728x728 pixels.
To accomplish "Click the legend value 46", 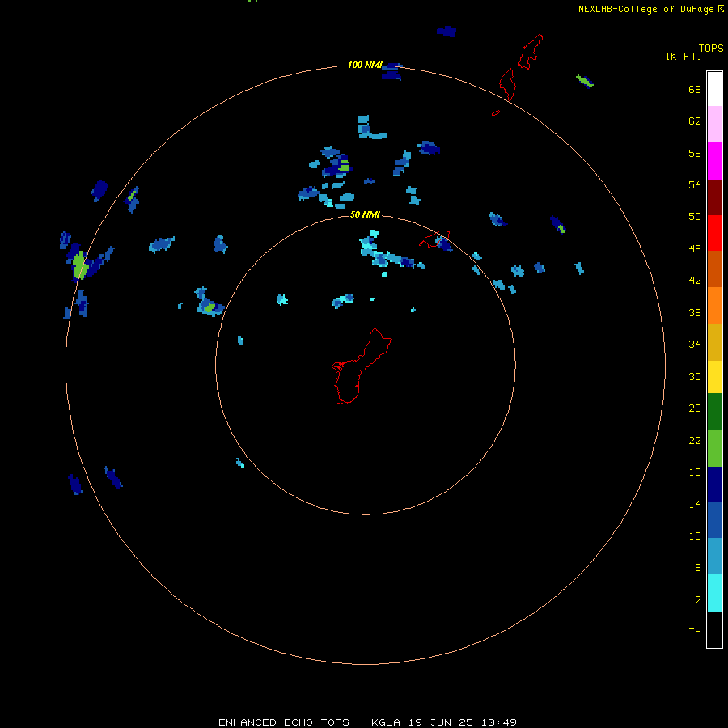I will pyautogui.click(x=695, y=249).
